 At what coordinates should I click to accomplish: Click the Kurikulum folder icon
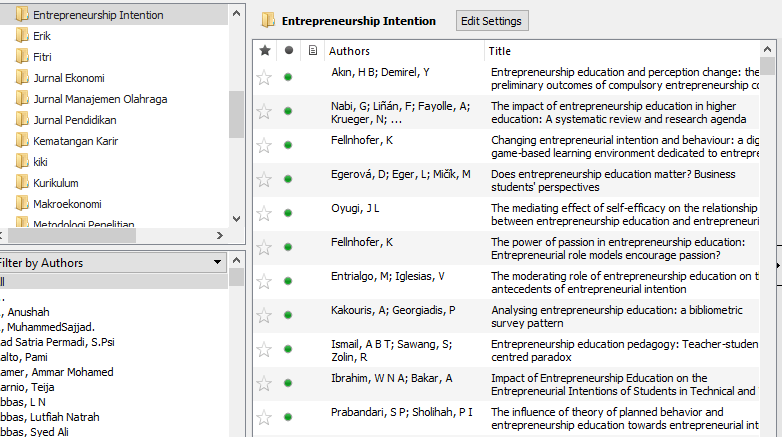coord(22,183)
